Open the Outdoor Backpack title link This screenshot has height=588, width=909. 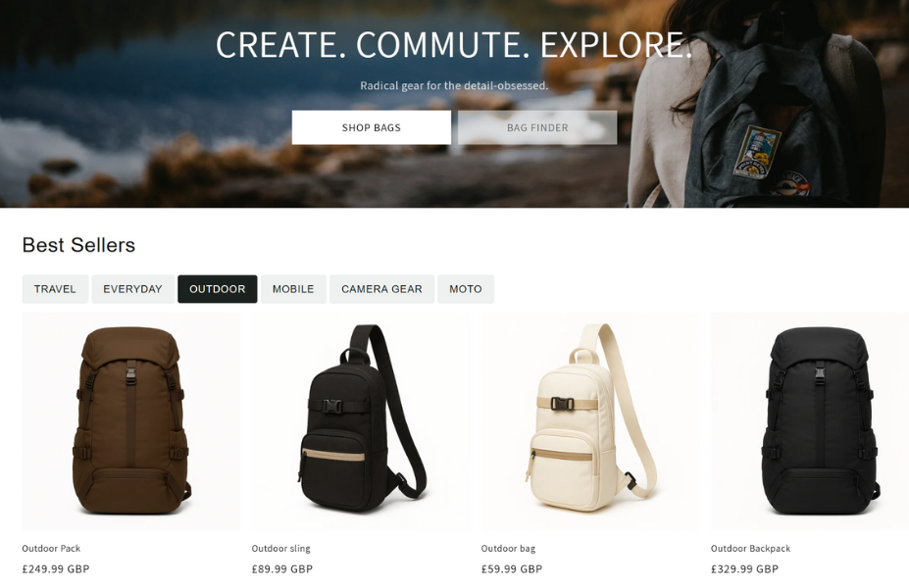point(750,549)
